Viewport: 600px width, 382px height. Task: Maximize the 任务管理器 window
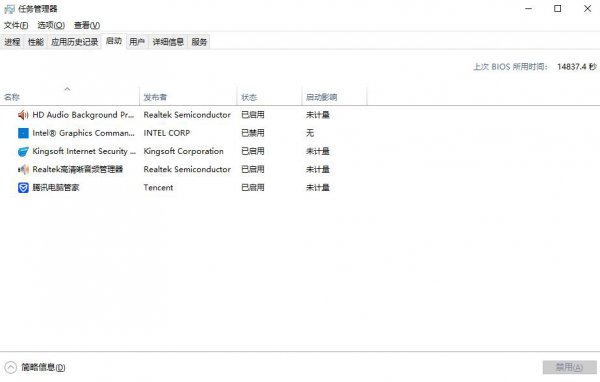pos(558,8)
